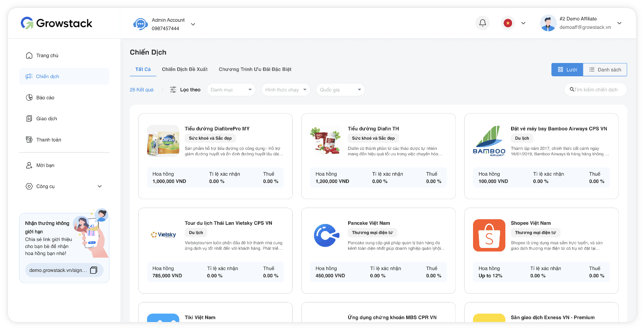Click the Diafin TH product image
The image size is (644, 330).
point(326,141)
